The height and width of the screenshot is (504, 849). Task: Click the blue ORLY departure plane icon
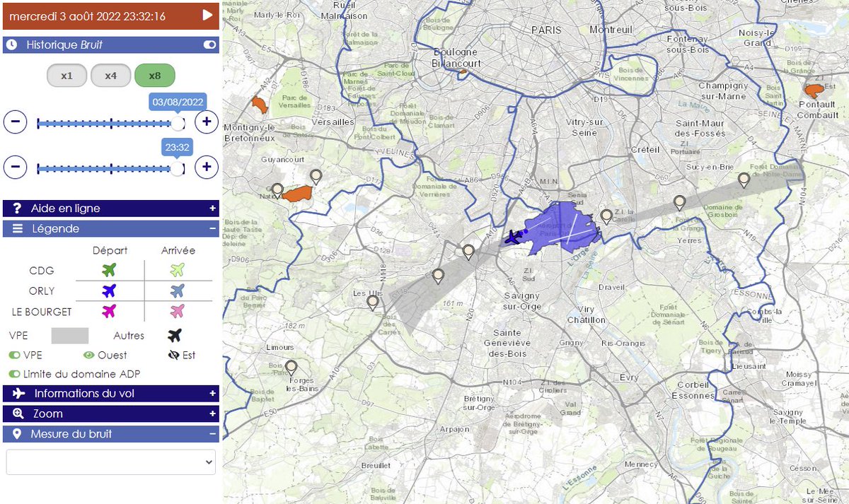click(x=109, y=291)
